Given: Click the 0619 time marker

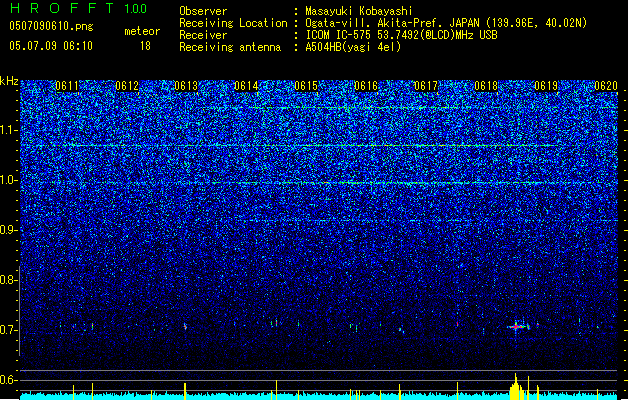Looking at the screenshot, I should click(x=546, y=86).
